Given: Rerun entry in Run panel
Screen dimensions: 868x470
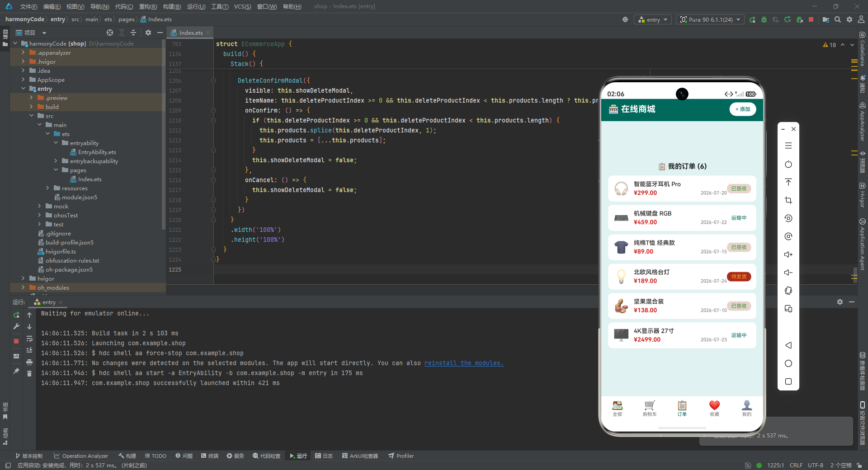Looking at the screenshot, I should pos(16,315).
